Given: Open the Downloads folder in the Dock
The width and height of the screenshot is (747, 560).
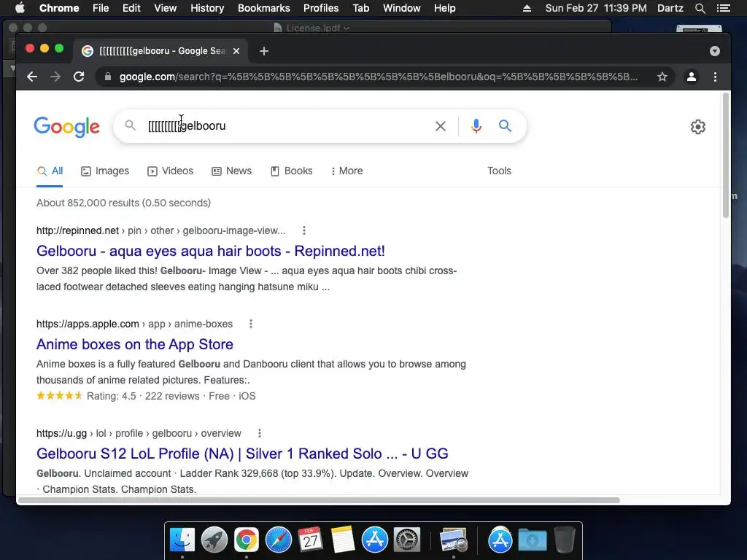Looking at the screenshot, I should click(x=532, y=540).
